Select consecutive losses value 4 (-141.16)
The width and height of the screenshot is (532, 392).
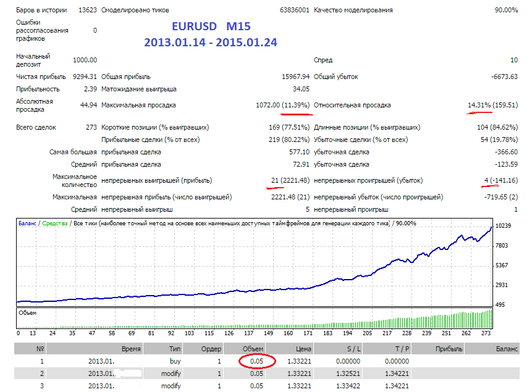[500, 180]
